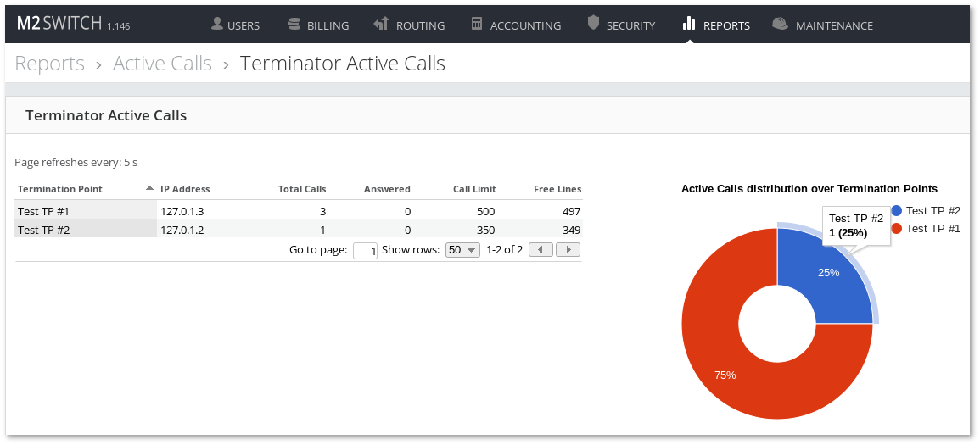Sort by Termination Point column arrow

tap(149, 188)
